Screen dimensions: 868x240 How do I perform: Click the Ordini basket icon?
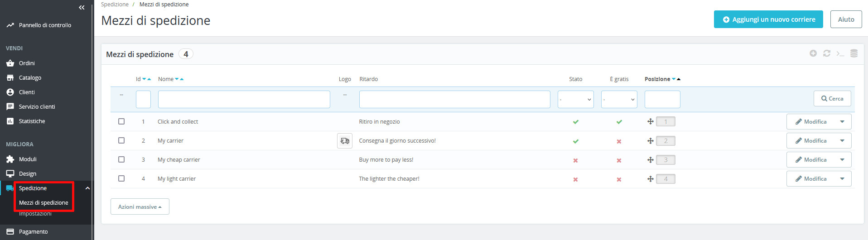(10, 63)
